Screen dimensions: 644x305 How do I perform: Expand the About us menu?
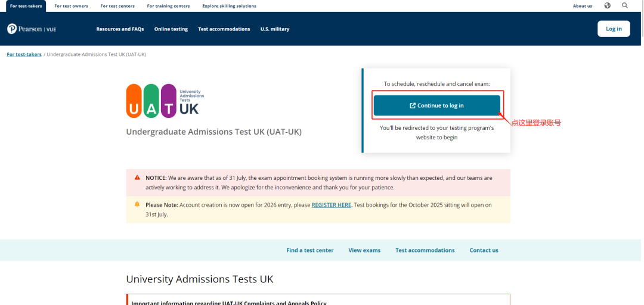(x=582, y=6)
